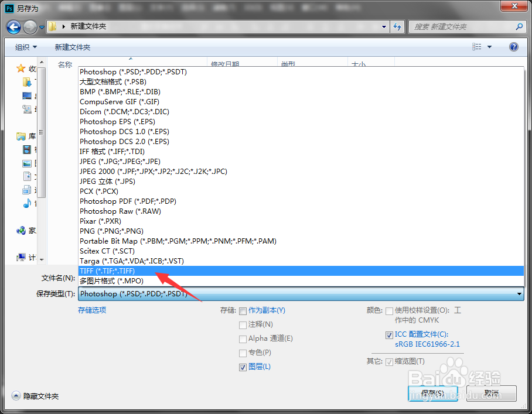Select Portable Bit Map format entry
This screenshot has height=414, width=532.
[301, 241]
